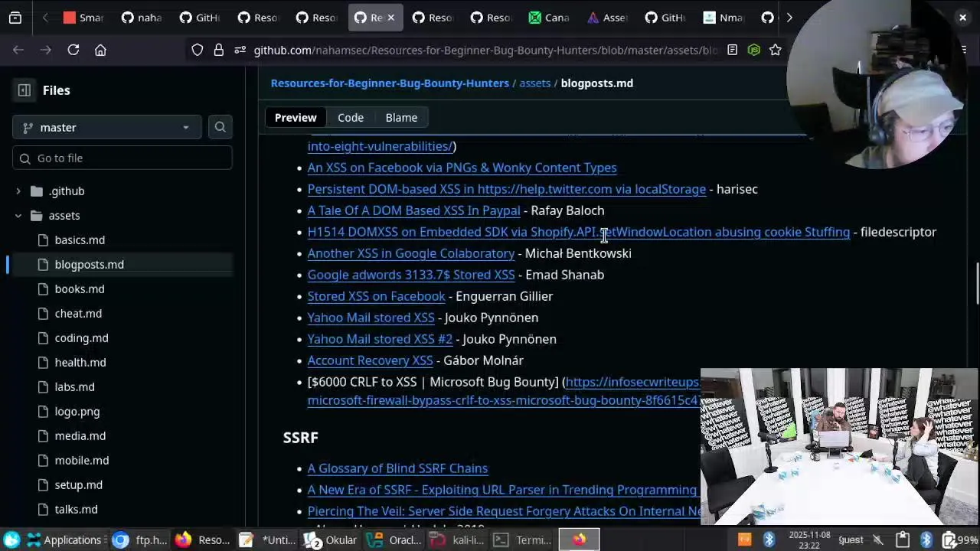Open logo.png in file tree

77,412
